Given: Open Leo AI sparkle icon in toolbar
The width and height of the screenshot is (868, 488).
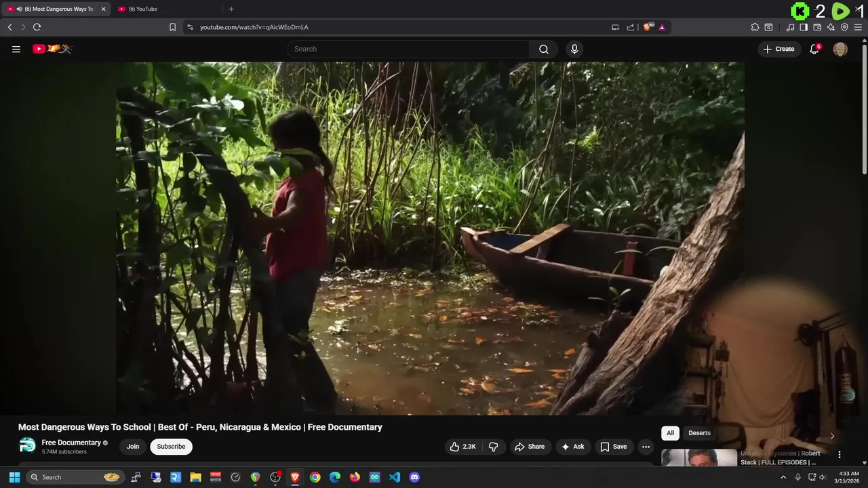Looking at the screenshot, I should [x=831, y=27].
